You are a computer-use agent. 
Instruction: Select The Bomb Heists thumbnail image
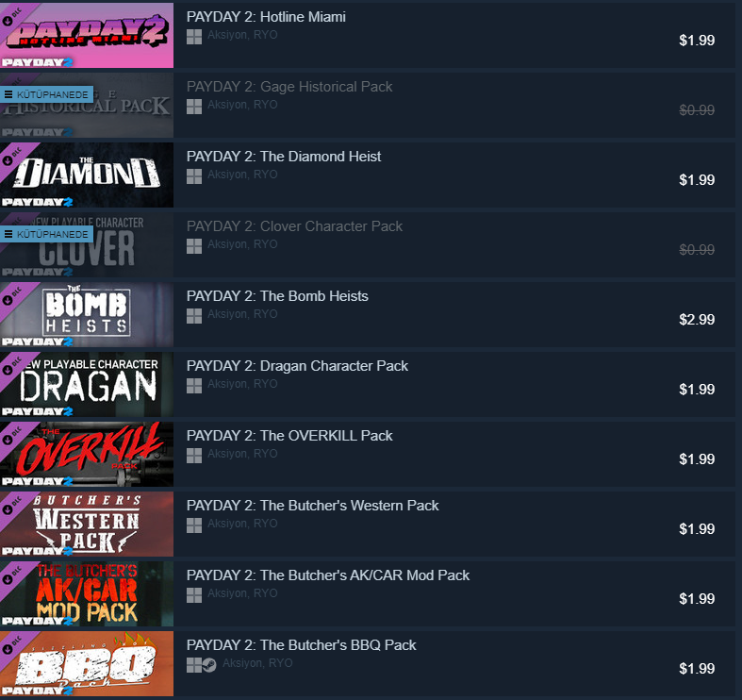pyautogui.click(x=87, y=314)
